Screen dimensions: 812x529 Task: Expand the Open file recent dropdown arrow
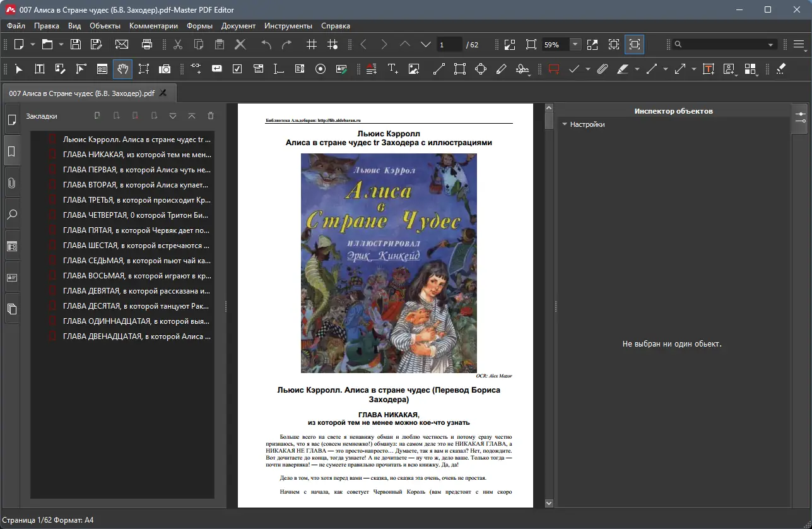coord(61,44)
